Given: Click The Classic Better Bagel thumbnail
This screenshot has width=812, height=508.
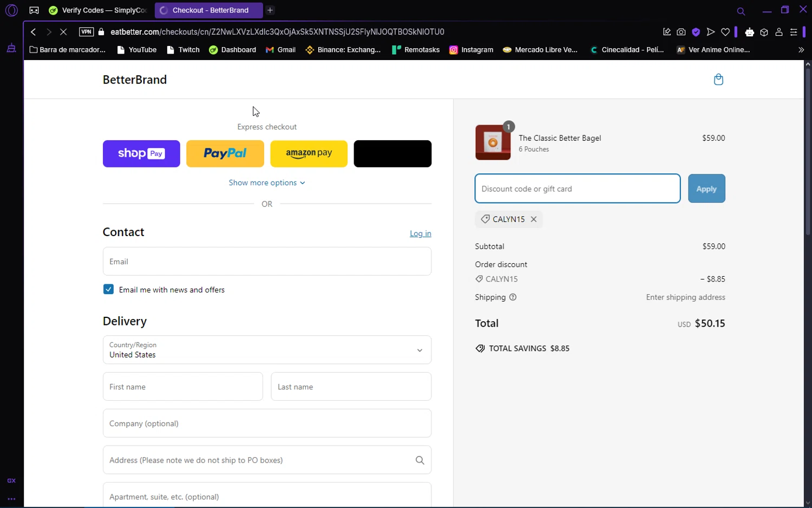Looking at the screenshot, I should [493, 142].
